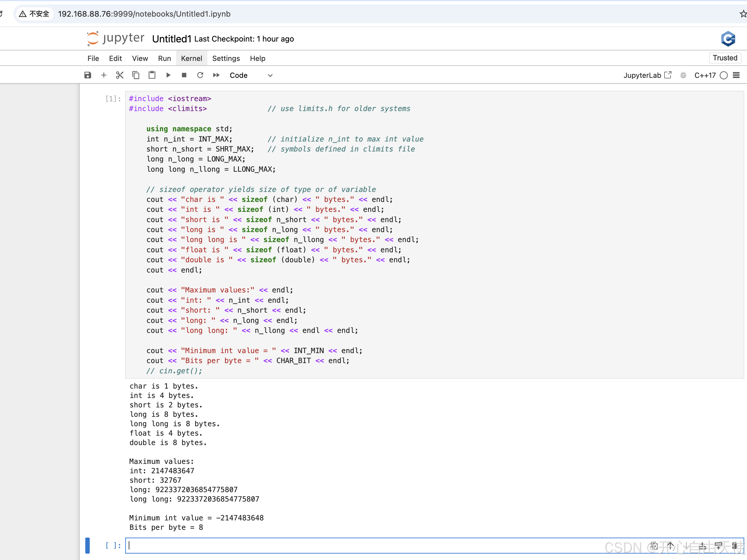Enable the debugger bug icon
Viewport: 747px width, 560px height.
tap(683, 75)
